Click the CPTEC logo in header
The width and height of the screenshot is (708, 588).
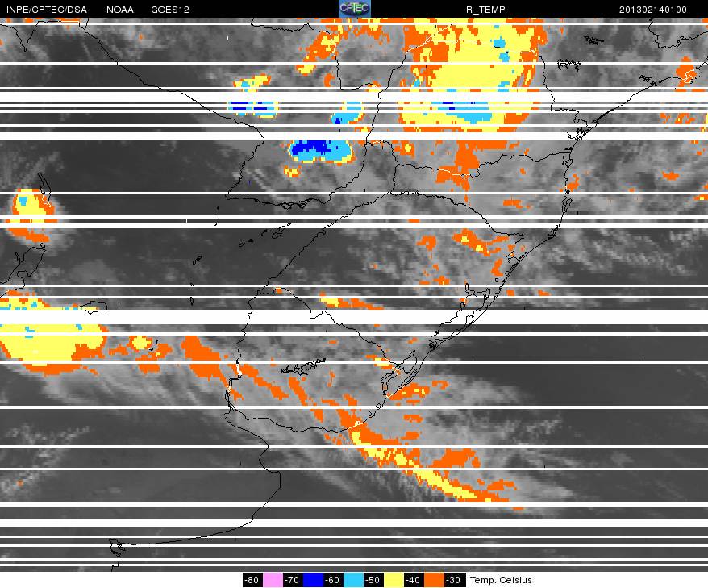pyautogui.click(x=355, y=9)
